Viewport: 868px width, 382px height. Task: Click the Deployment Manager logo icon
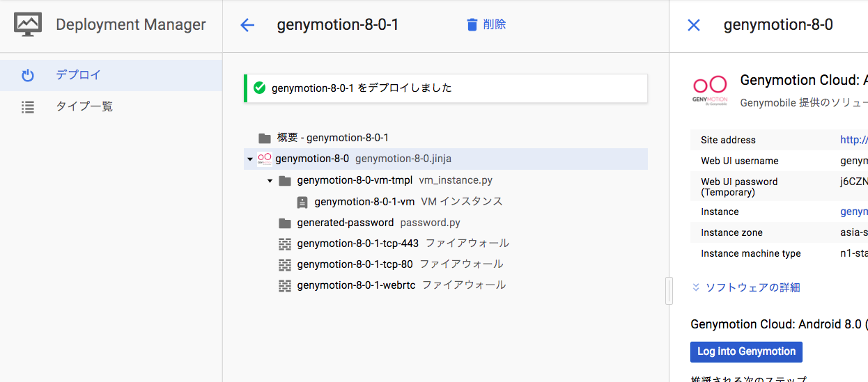[x=28, y=25]
